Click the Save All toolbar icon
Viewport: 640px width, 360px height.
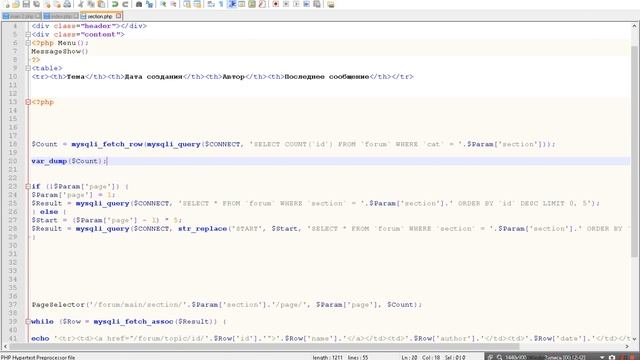coord(36,4)
